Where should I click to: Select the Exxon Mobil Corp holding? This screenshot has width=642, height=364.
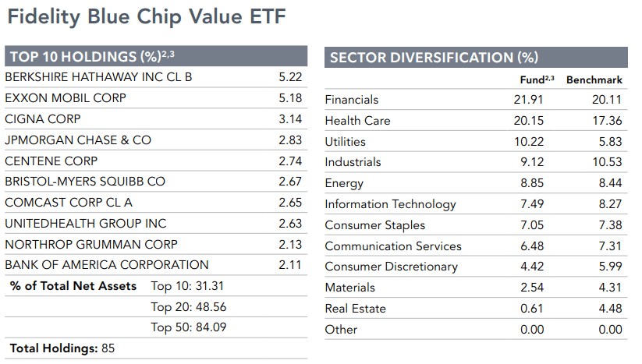point(66,98)
